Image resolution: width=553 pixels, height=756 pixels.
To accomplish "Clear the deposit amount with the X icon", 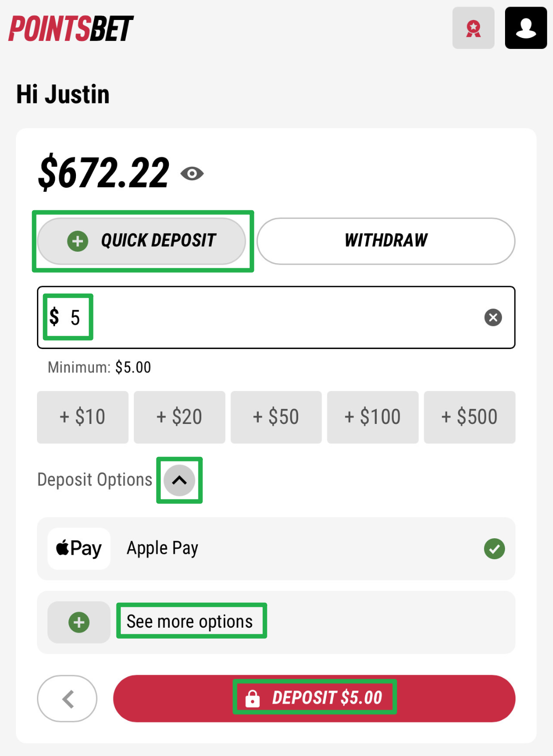I will (493, 318).
